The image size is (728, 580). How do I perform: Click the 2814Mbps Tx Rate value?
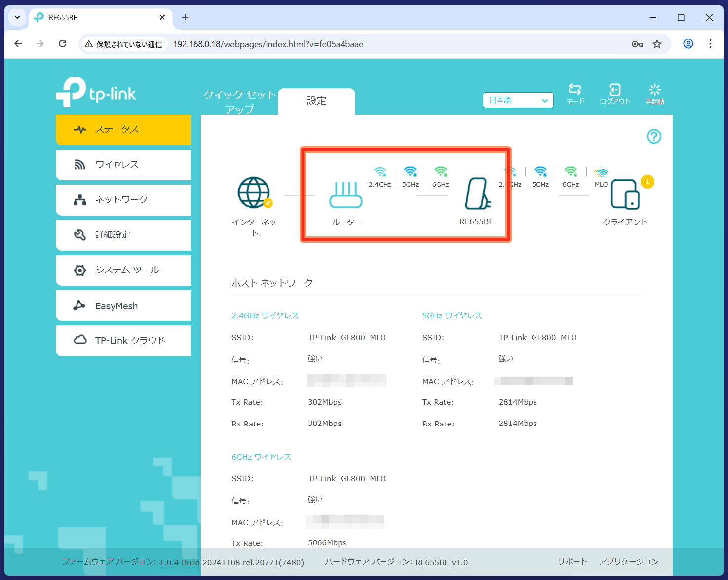pyautogui.click(x=518, y=402)
